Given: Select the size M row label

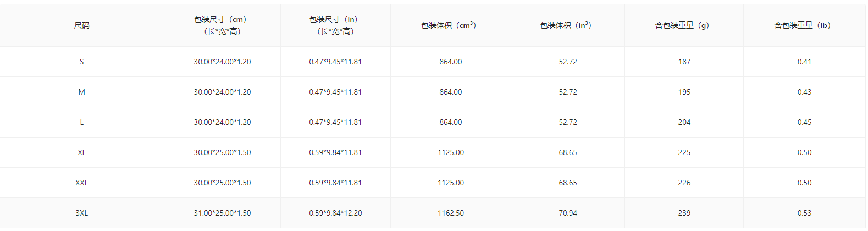Looking at the screenshot, I should (x=82, y=92).
